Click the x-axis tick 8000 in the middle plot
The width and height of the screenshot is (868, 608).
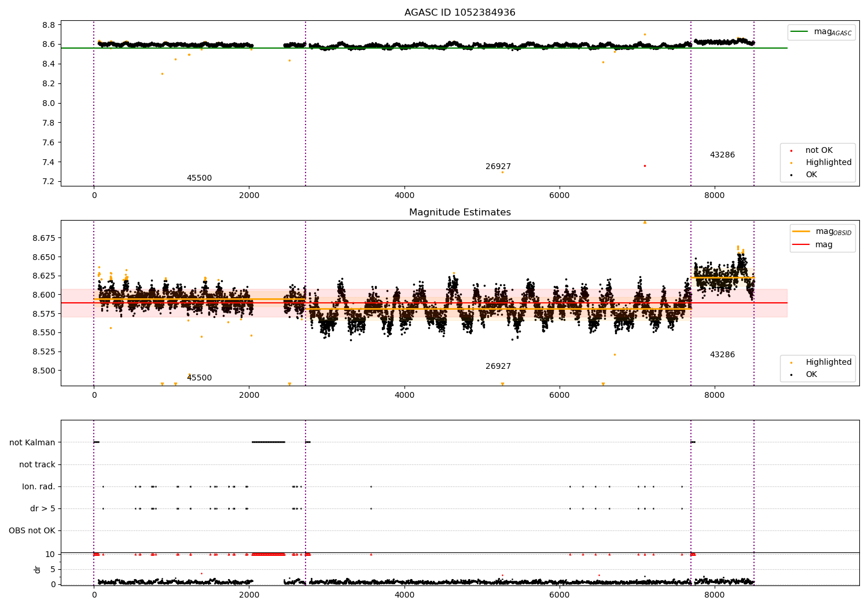pyautogui.click(x=714, y=395)
